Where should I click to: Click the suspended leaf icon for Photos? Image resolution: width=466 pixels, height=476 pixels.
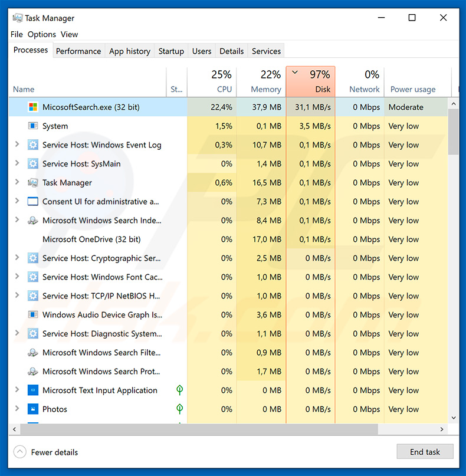180,409
